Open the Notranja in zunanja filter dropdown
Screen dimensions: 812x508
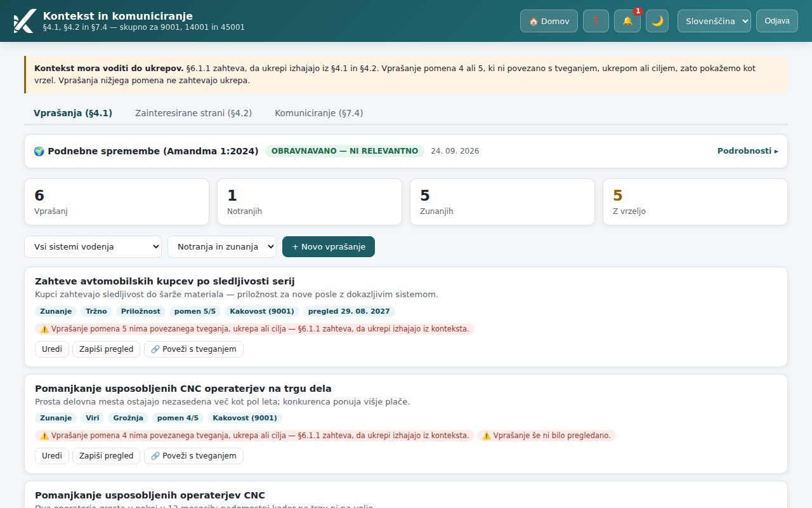coord(222,246)
